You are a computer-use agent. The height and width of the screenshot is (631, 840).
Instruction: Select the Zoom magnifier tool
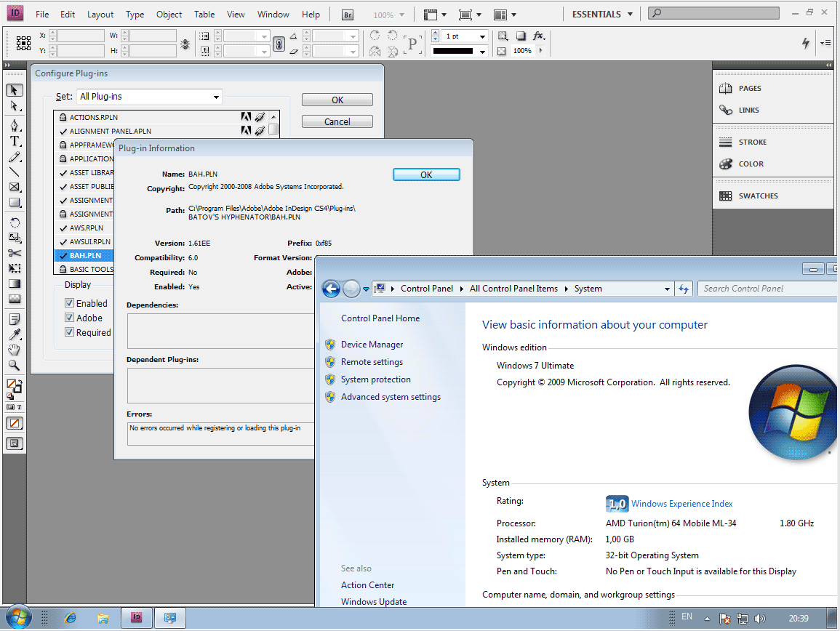coord(15,366)
